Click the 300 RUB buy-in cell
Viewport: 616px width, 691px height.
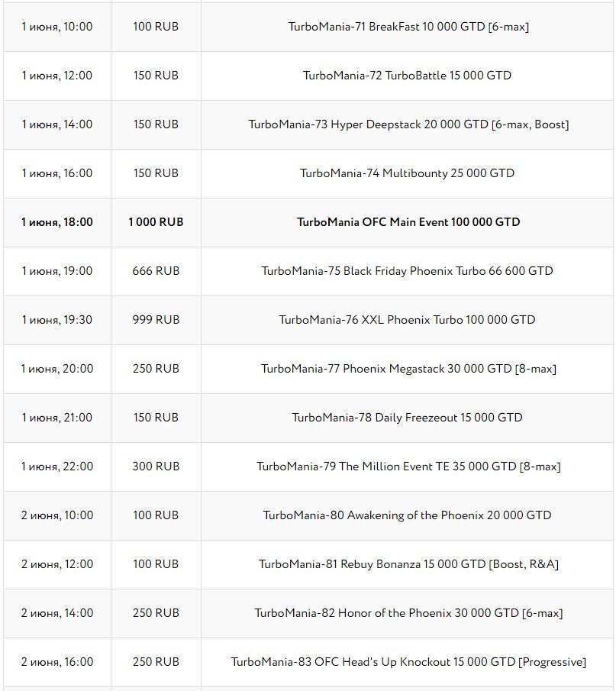tap(156, 467)
